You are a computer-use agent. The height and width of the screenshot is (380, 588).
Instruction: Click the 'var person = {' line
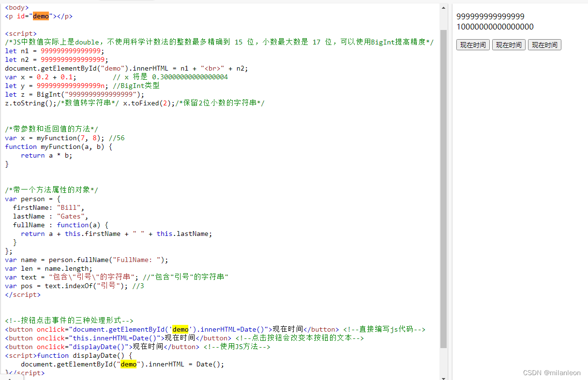click(x=32, y=199)
